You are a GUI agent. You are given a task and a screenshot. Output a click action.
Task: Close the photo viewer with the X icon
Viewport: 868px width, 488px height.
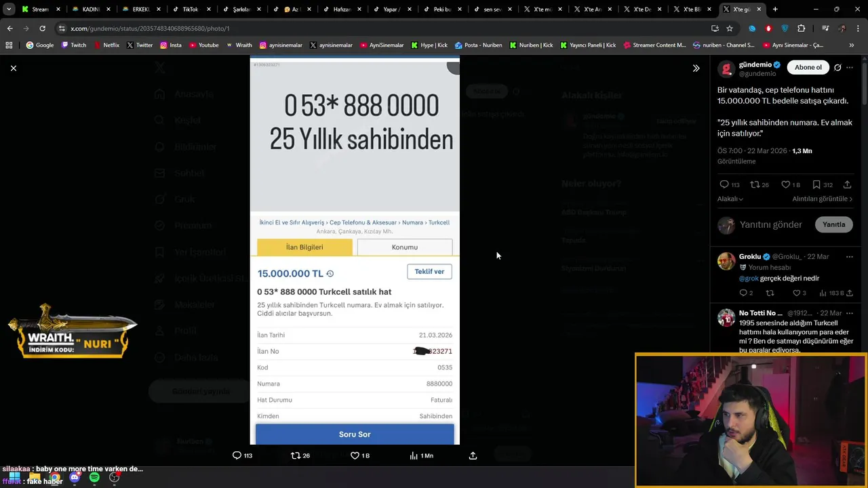(13, 68)
